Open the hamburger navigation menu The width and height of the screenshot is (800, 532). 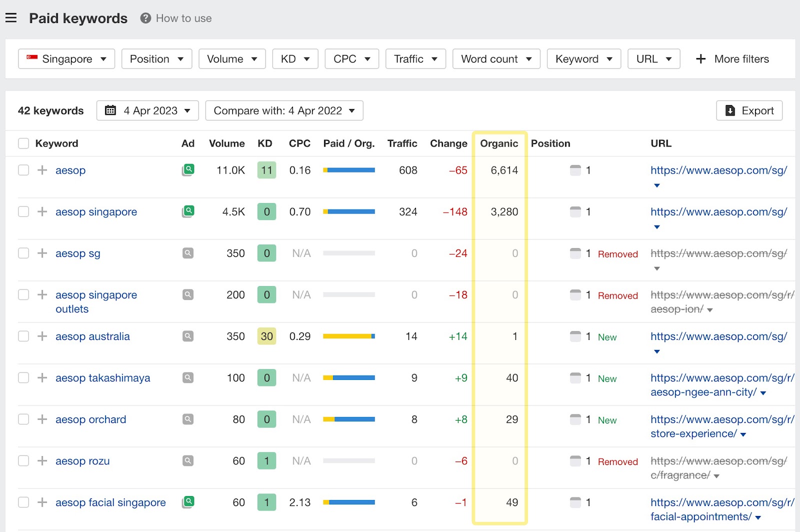[x=11, y=17]
